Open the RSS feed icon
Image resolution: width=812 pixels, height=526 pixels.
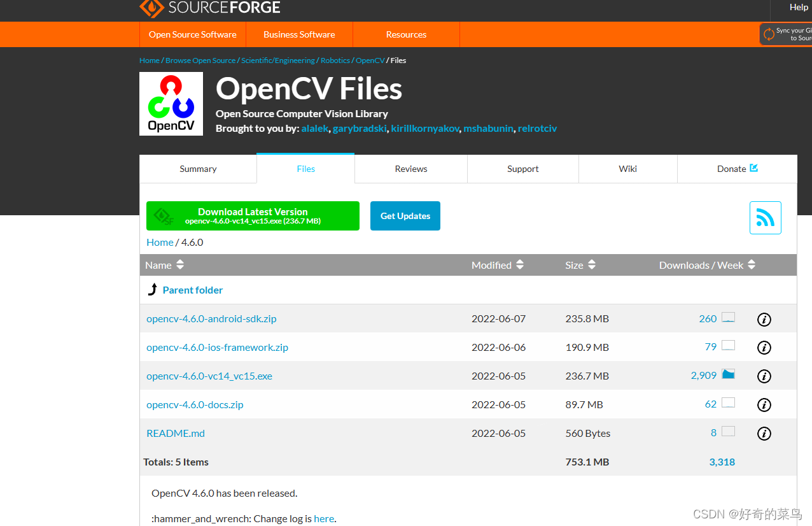coord(765,217)
